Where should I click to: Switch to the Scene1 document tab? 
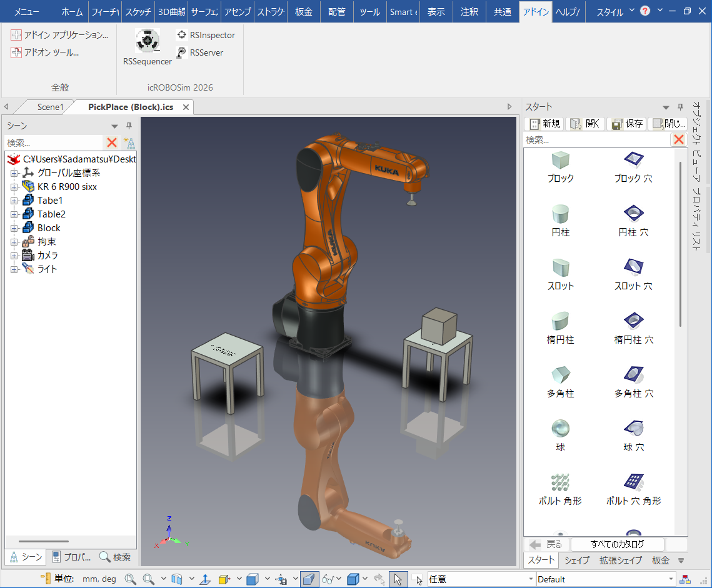(50, 107)
